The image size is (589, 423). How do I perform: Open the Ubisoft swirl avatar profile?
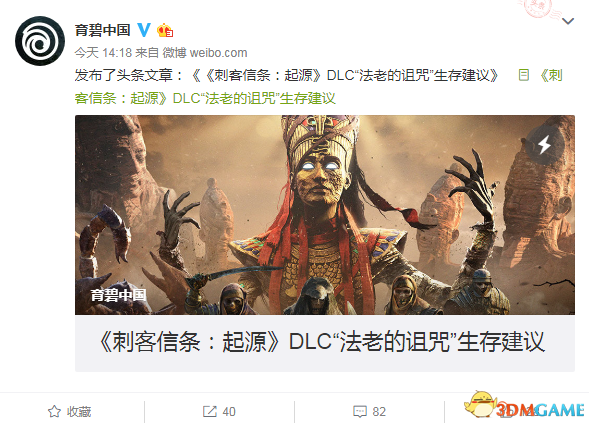40,41
